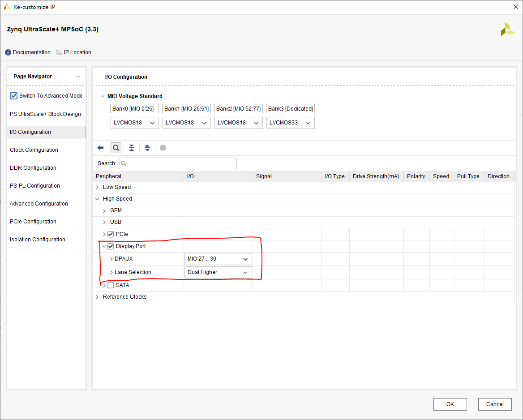Open Lane Selection Dual Higher dropdown
The width and height of the screenshot is (523, 420).
click(218, 272)
